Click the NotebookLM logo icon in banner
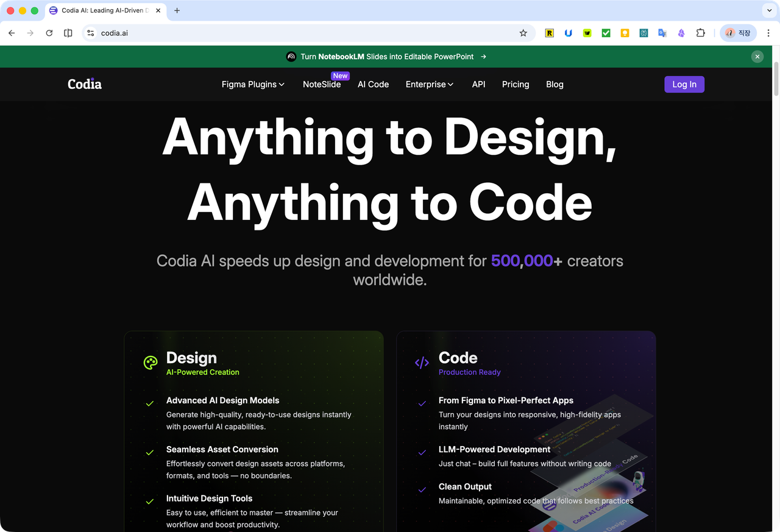The image size is (780, 532). pos(291,57)
